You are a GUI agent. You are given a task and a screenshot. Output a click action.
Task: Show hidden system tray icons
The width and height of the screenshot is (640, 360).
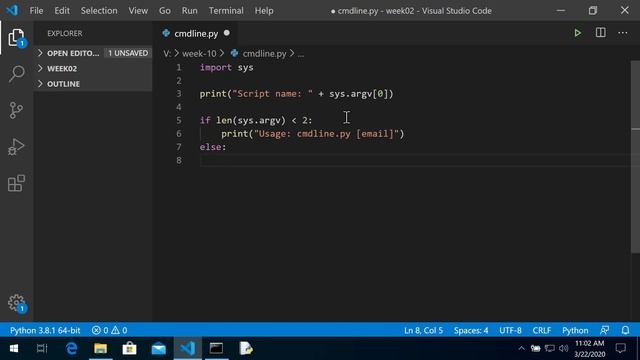tap(521, 349)
